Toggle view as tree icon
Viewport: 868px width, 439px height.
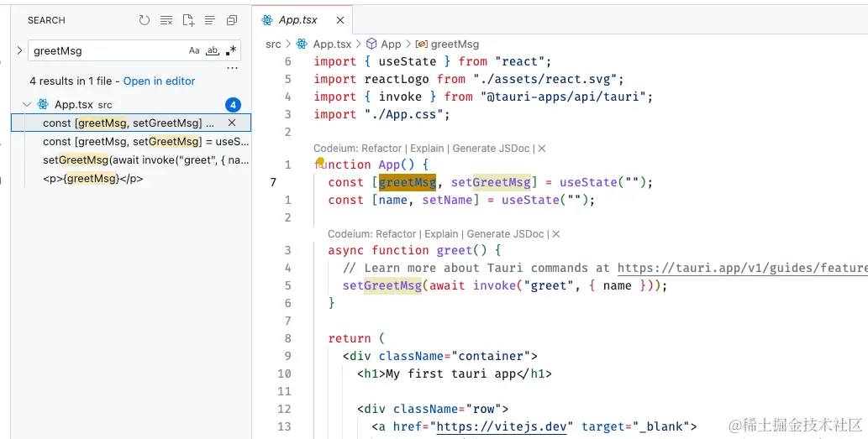click(x=210, y=20)
